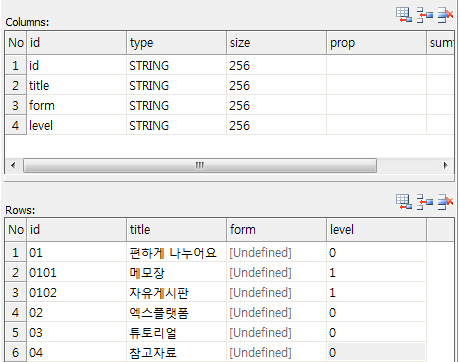The height and width of the screenshot is (362, 460).
Task: Click STRING type cell for level column
Action: click(176, 125)
